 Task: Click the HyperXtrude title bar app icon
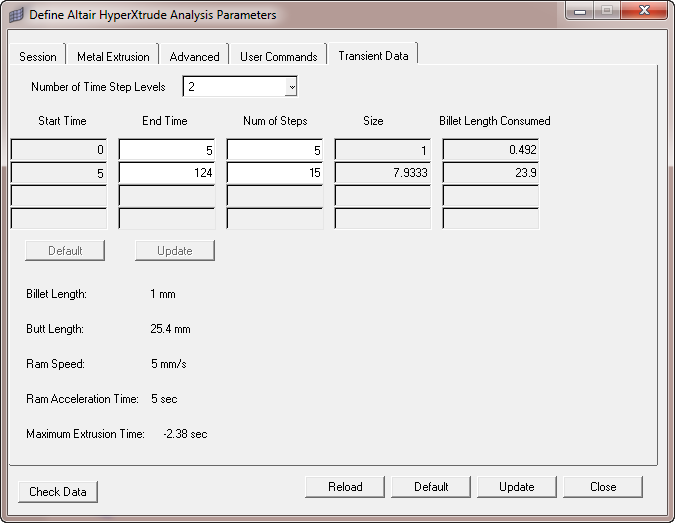(17, 15)
